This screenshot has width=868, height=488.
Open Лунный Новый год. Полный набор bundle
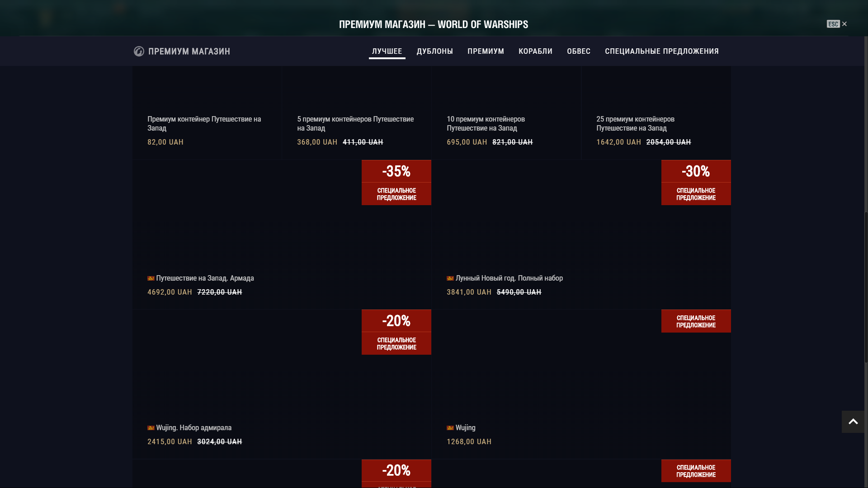(x=581, y=234)
